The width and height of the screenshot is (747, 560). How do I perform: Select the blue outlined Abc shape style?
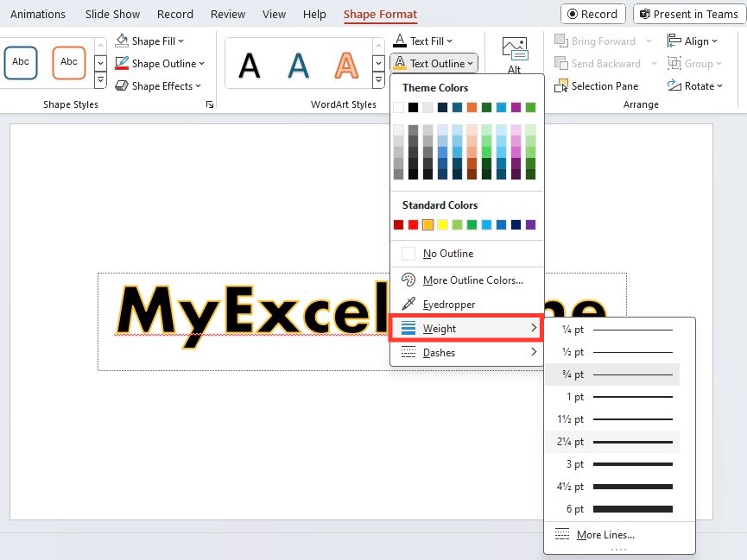coord(21,62)
